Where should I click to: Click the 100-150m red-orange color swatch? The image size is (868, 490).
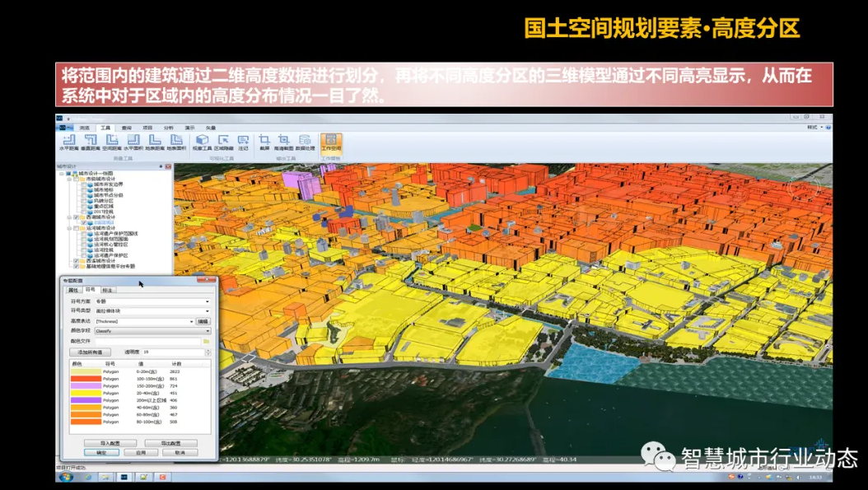86,379
